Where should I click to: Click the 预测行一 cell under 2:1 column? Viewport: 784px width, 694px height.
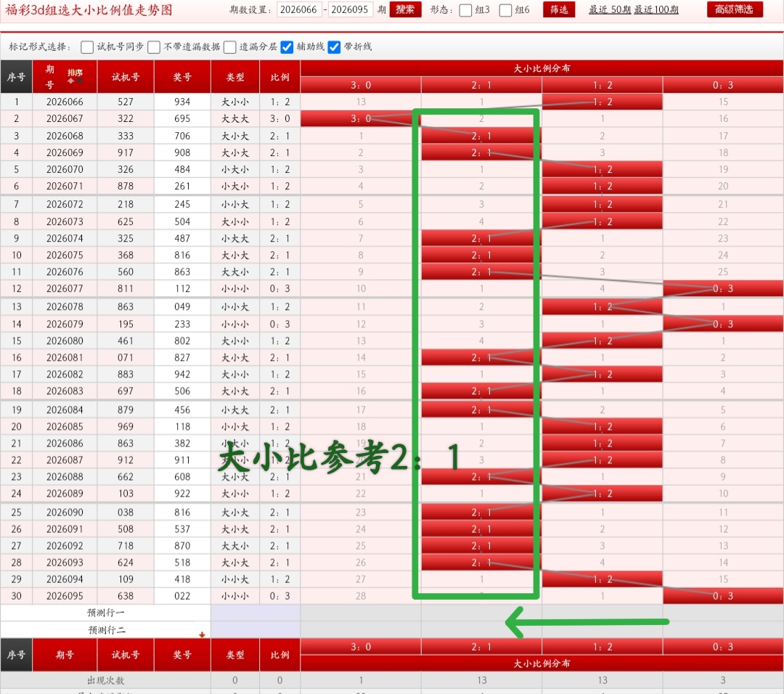coord(481,613)
